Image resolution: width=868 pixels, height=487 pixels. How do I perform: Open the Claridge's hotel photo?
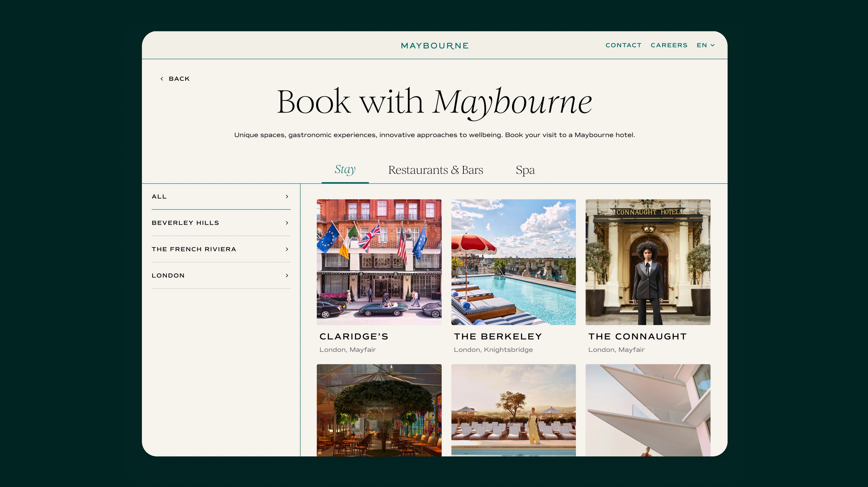click(379, 262)
